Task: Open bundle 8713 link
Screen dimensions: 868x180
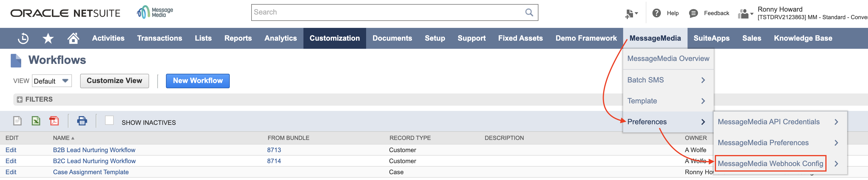Action: pos(274,150)
